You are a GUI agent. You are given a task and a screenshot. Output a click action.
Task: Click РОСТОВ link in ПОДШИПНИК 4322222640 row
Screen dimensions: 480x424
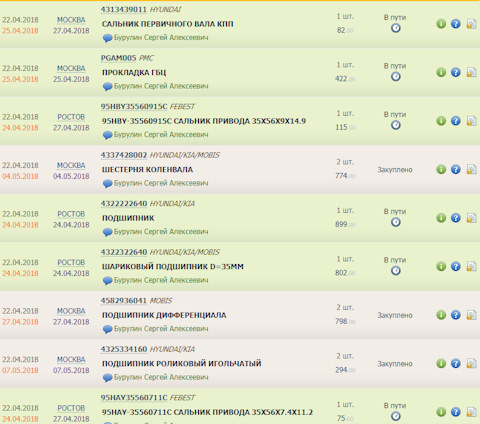(71, 214)
